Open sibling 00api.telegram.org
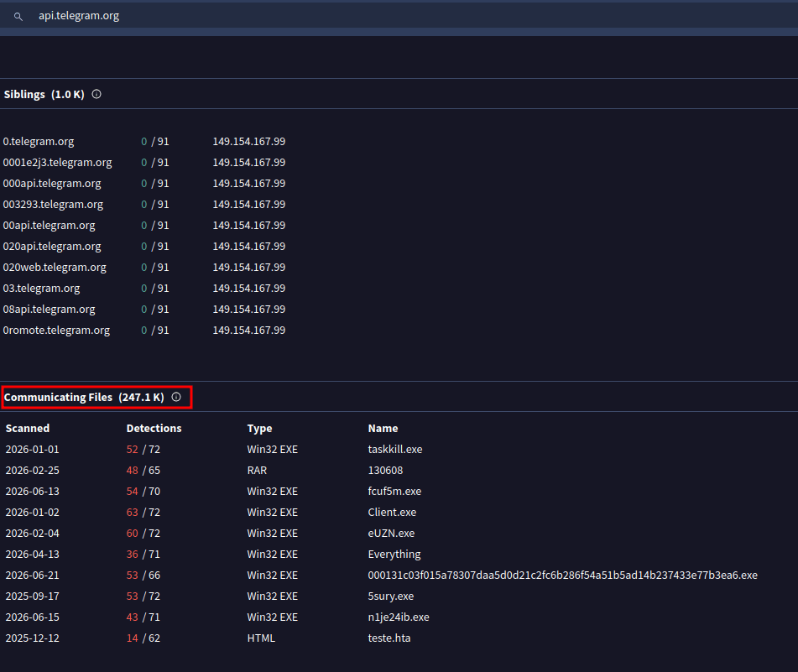Screen dimensions: 798x672 pos(49,225)
